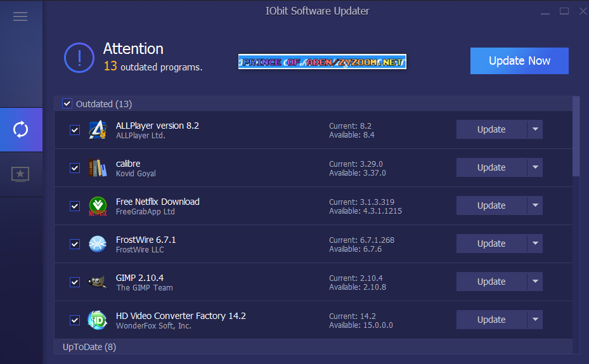Open the recommended software star tab

tap(20, 174)
